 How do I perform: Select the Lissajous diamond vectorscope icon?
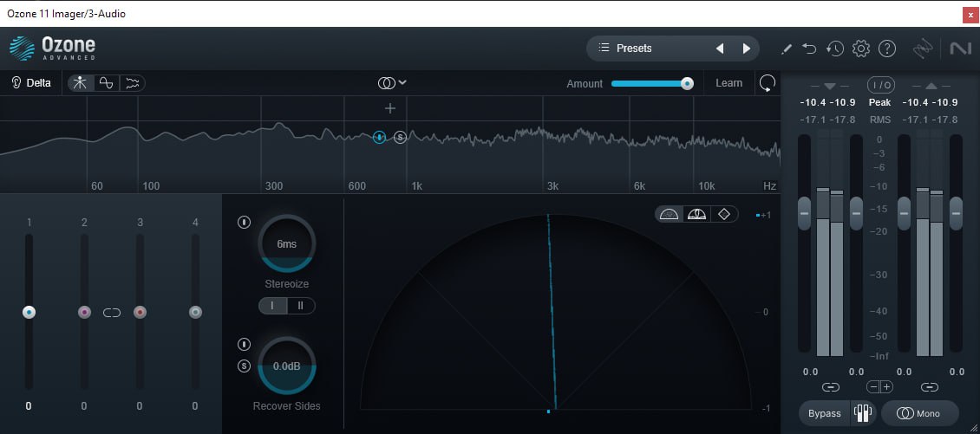[724, 214]
